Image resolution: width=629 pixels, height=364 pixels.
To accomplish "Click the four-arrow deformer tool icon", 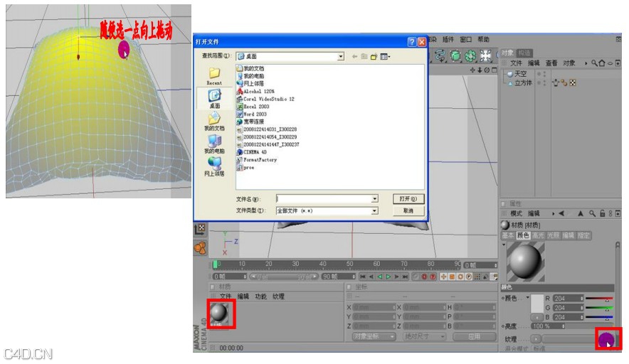I will [x=485, y=55].
